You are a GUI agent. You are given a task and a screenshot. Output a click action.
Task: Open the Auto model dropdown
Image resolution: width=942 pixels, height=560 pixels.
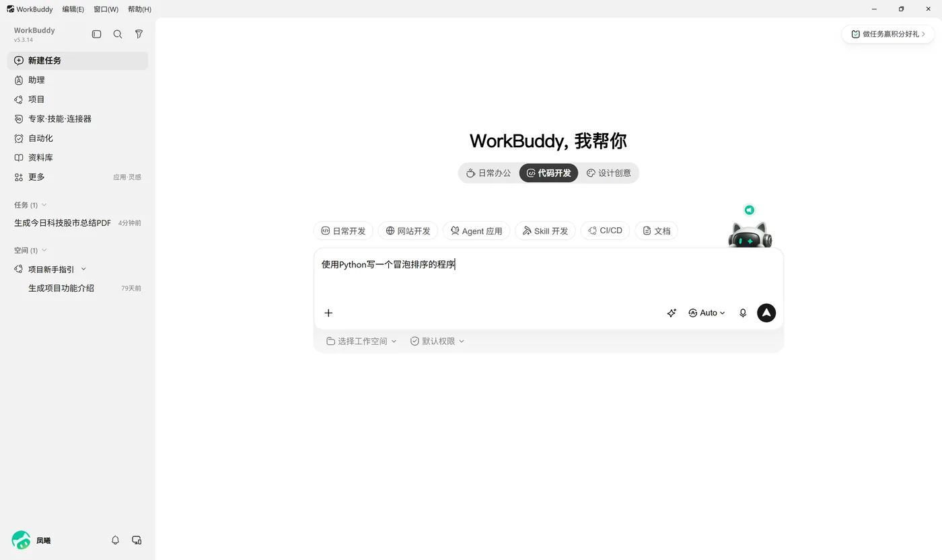[706, 313]
